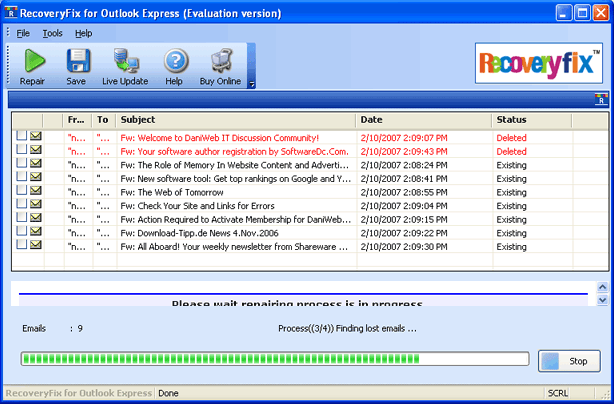Open the Help menu
Screen dimensions: 614x404
[x=83, y=33]
